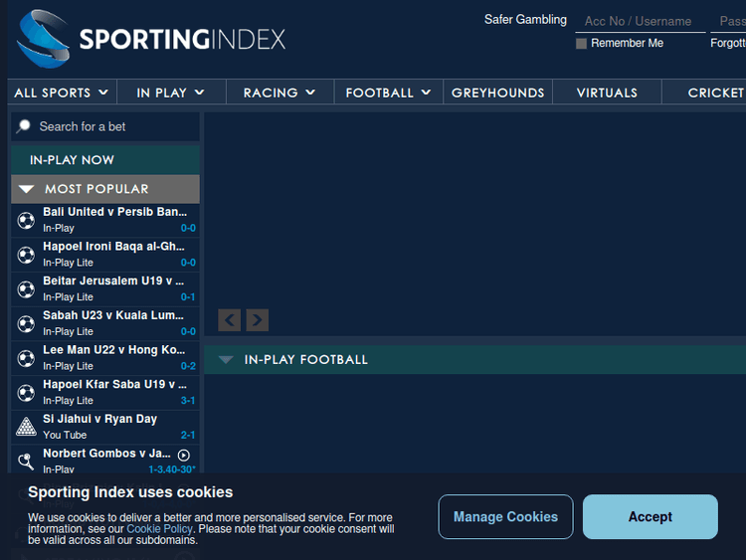Click the You Tube label under Si Jiahui
The image size is (746, 560).
(x=65, y=436)
